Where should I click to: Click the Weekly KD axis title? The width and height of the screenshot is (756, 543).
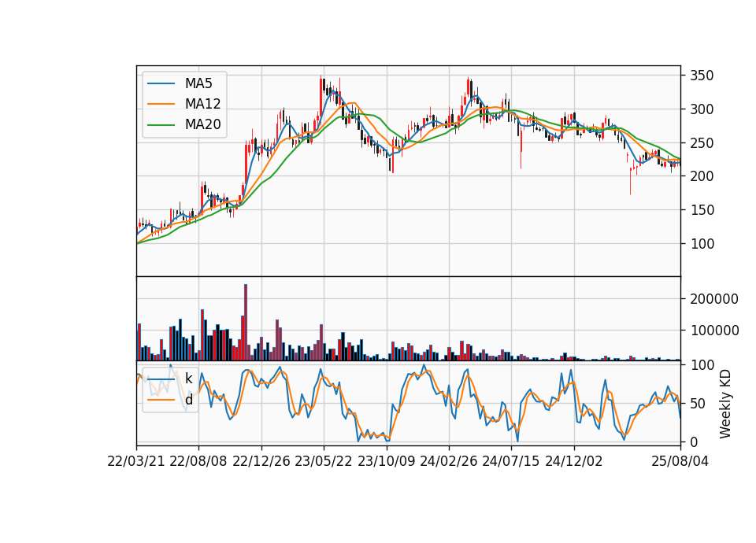tap(725, 404)
